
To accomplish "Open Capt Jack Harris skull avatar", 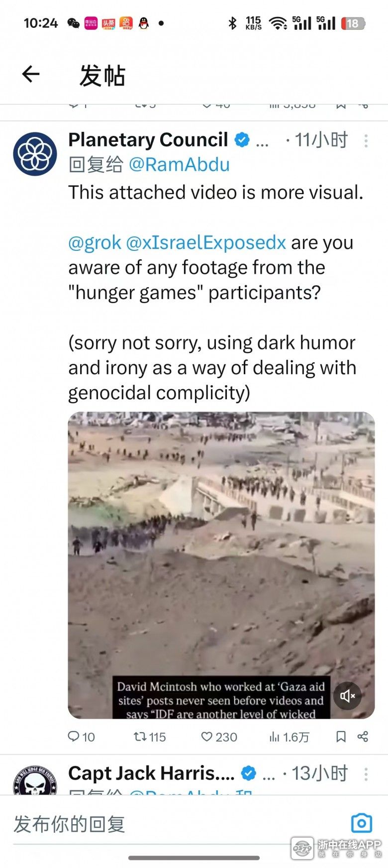I will [35, 780].
